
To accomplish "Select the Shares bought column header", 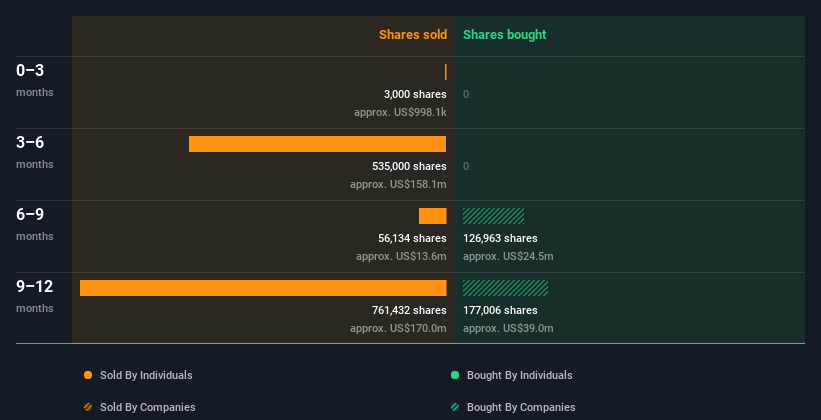I will tap(504, 35).
